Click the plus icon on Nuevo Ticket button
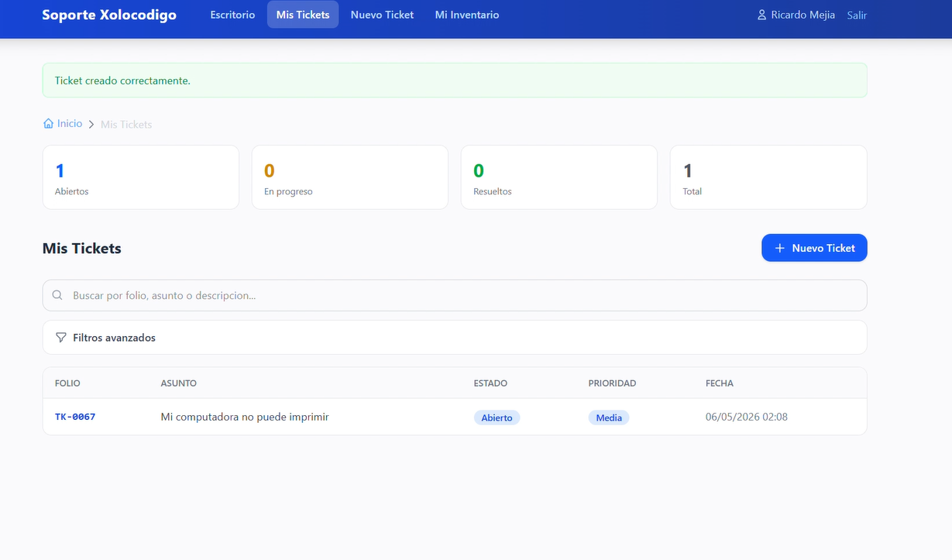 coord(780,248)
